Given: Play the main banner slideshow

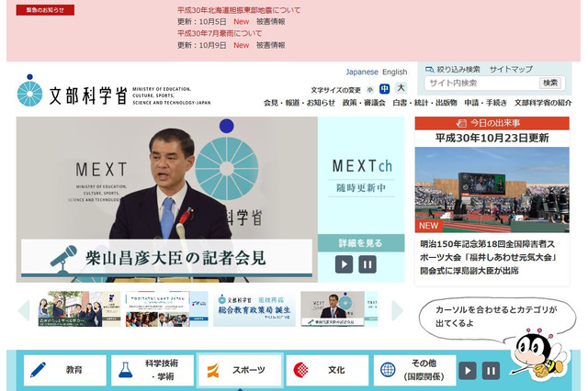Looking at the screenshot, I should click(344, 264).
